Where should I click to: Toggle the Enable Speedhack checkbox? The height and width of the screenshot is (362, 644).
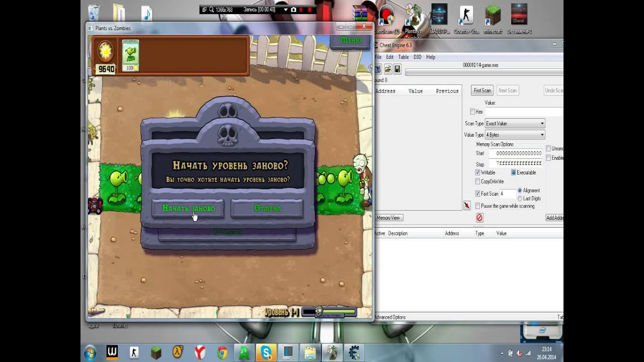click(x=548, y=158)
